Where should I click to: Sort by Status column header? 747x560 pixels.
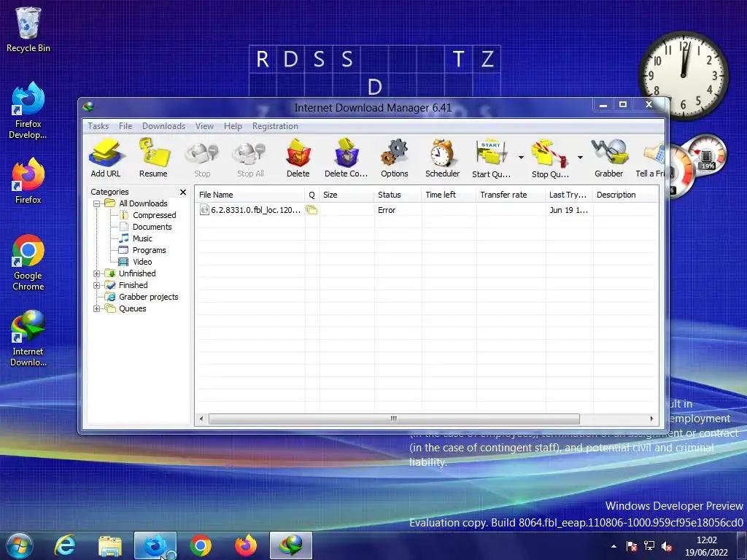398,195
